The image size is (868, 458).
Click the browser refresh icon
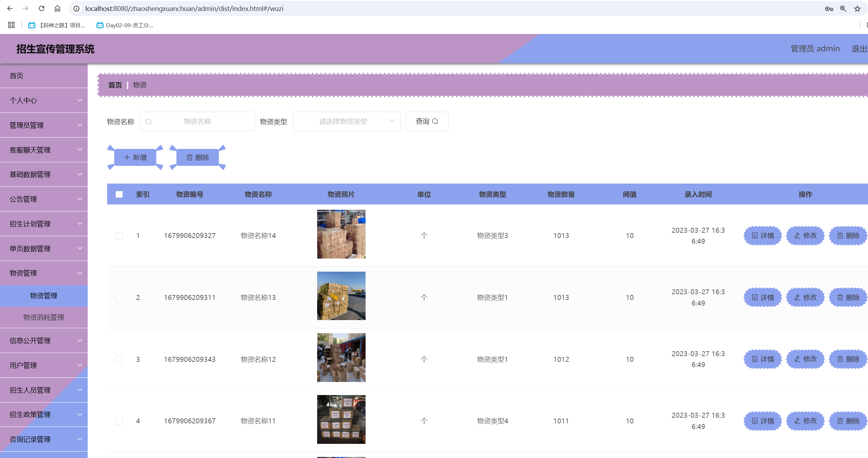click(41, 8)
